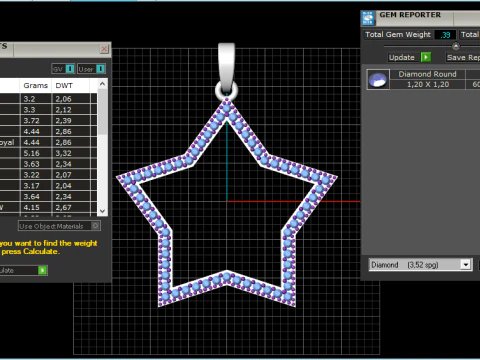The image size is (480, 360).
Task: Click the DWT column header
Action: pyautogui.click(x=64, y=86)
